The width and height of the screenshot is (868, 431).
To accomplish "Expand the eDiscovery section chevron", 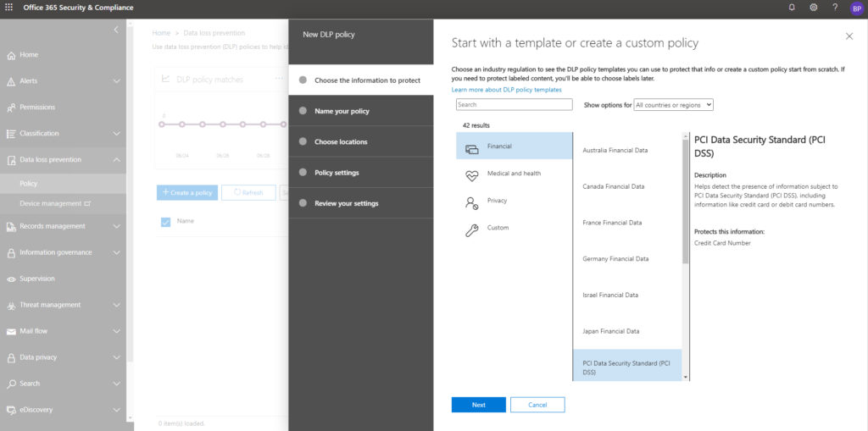I will click(x=116, y=410).
